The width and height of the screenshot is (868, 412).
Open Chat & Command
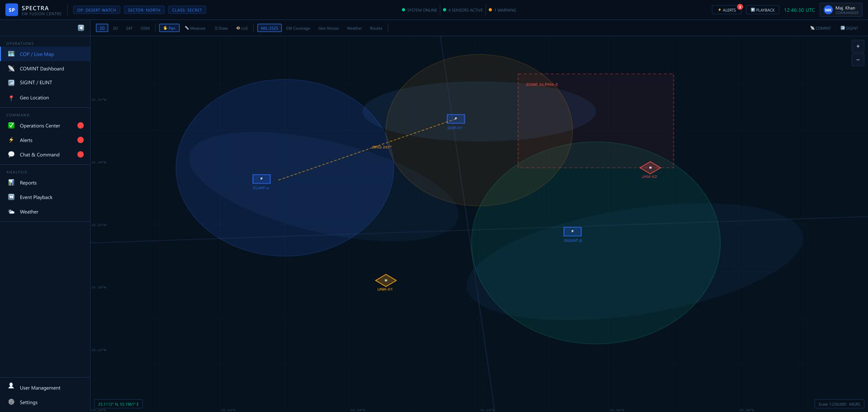(45, 154)
